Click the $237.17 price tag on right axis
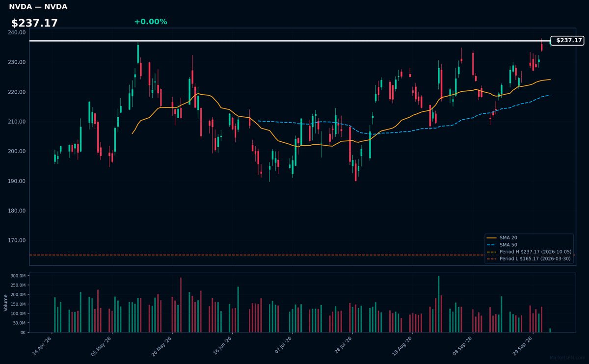Image resolution: width=589 pixels, height=364 pixels. tap(567, 41)
